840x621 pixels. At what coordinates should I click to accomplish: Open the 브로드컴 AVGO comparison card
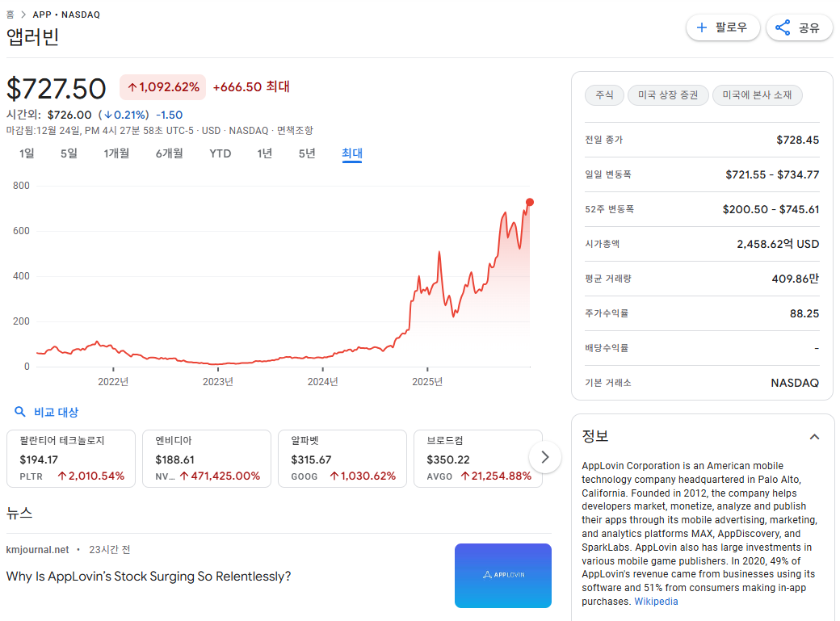pos(478,459)
